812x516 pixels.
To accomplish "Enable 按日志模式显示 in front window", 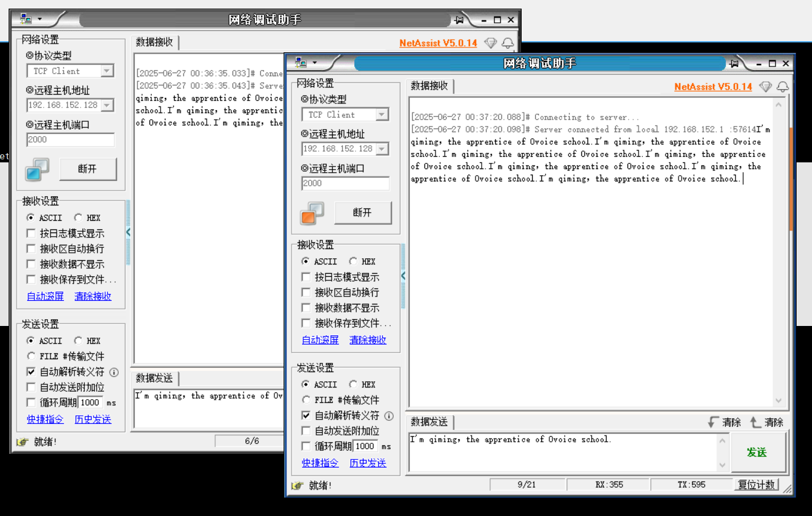I will pyautogui.click(x=306, y=277).
